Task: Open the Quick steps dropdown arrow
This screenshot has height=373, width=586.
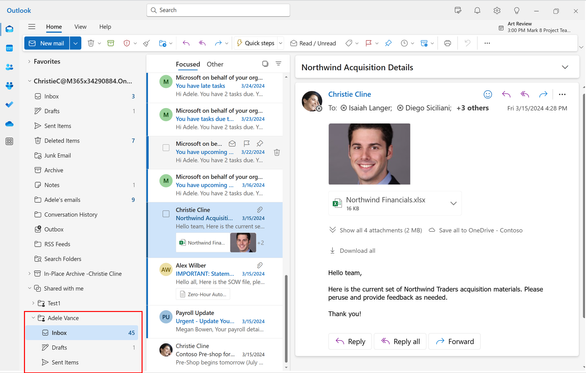Action: point(281,43)
